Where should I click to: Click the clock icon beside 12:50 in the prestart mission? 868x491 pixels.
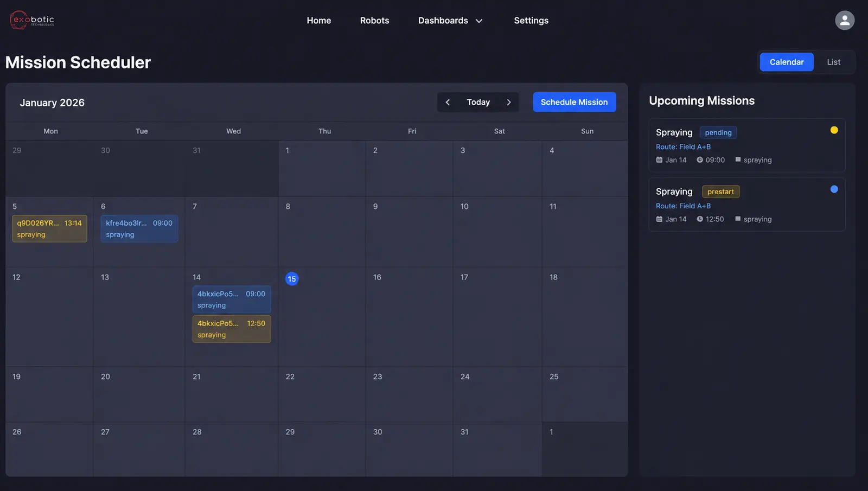700,219
